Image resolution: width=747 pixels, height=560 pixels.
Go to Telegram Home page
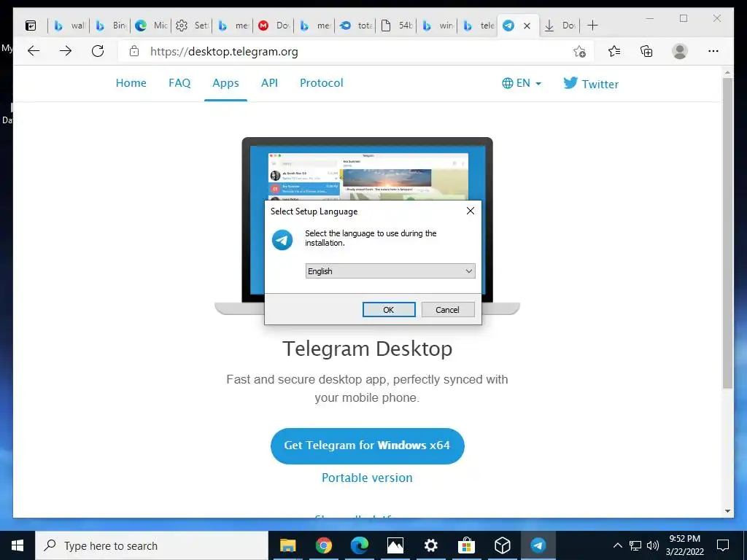pos(131,83)
